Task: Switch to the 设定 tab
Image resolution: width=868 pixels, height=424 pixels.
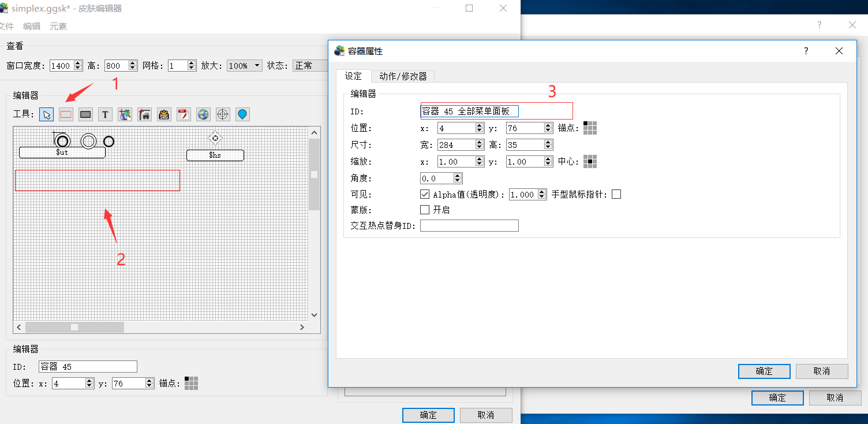Action: pos(353,76)
